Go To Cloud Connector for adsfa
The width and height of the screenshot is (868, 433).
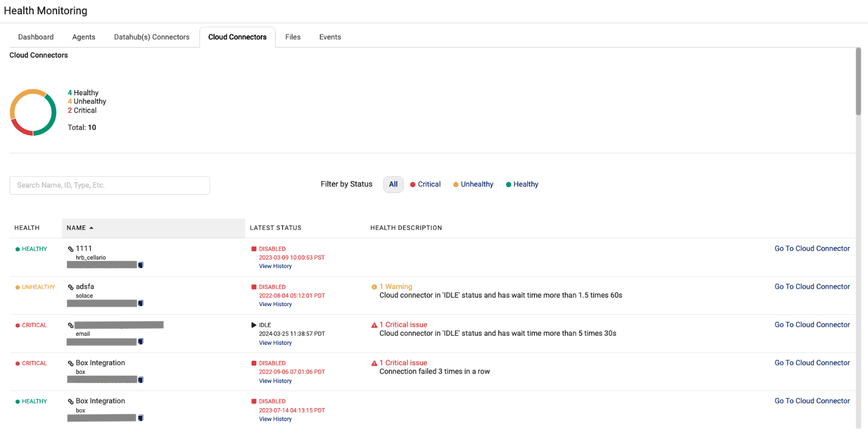coord(812,287)
